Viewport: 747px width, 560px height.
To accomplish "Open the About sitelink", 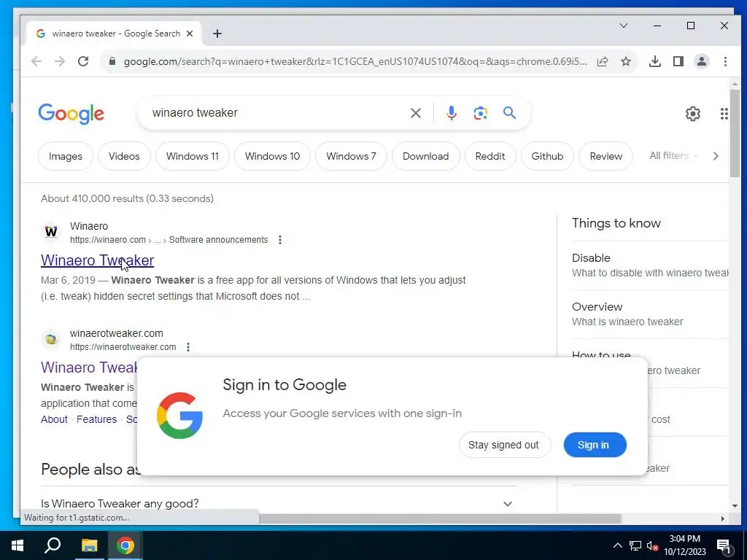I will click(54, 419).
